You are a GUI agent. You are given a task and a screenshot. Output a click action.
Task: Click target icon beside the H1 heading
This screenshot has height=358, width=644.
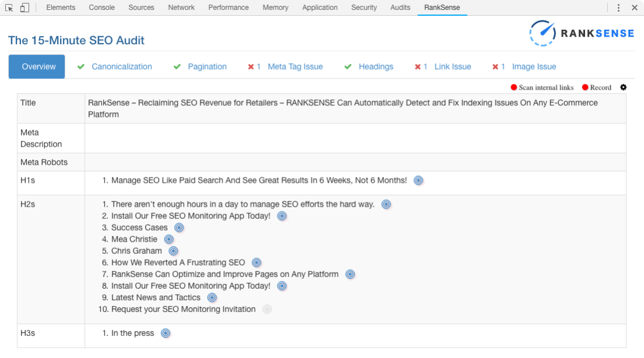418,180
